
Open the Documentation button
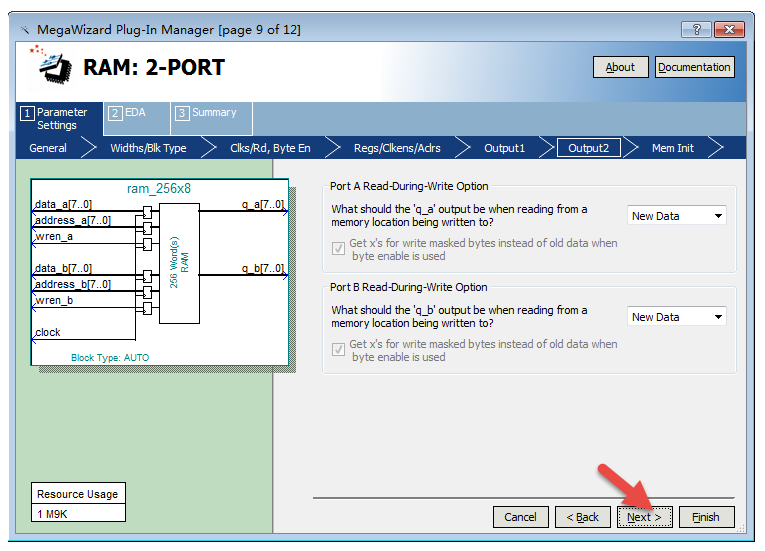tap(694, 67)
